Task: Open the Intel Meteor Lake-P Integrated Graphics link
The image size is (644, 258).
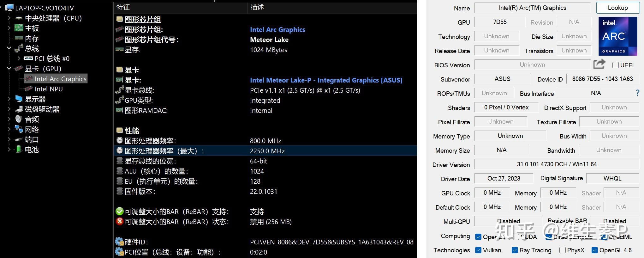Action: pos(326,80)
